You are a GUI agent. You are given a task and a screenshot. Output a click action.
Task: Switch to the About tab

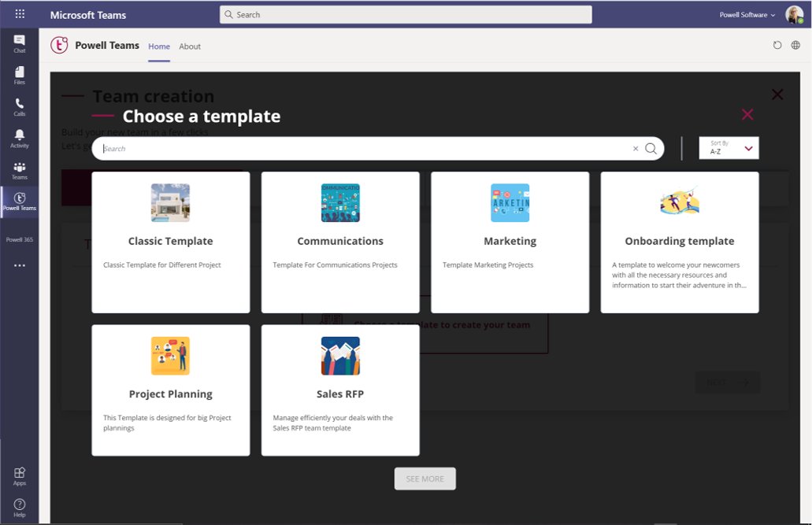point(190,46)
